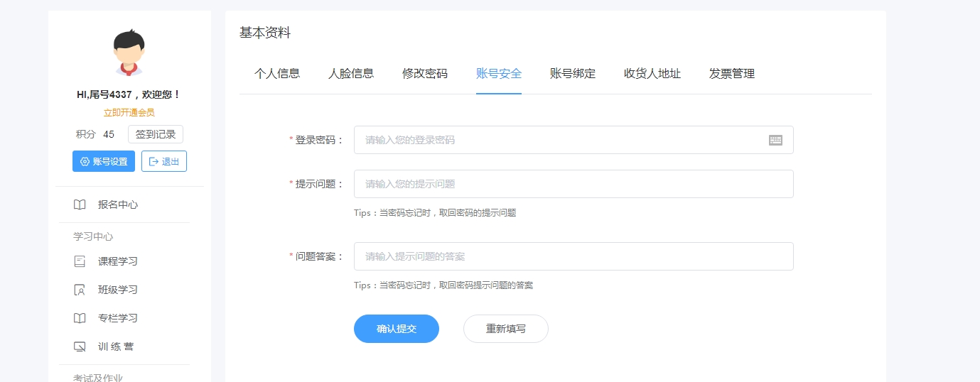Click the 重新填写 reset button
Image resolution: width=980 pixels, height=382 pixels.
tap(506, 329)
